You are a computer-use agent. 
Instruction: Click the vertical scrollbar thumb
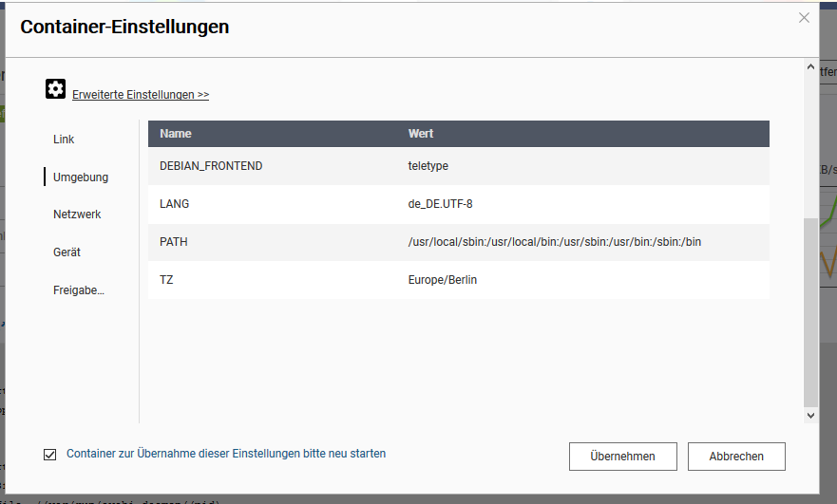(810, 311)
